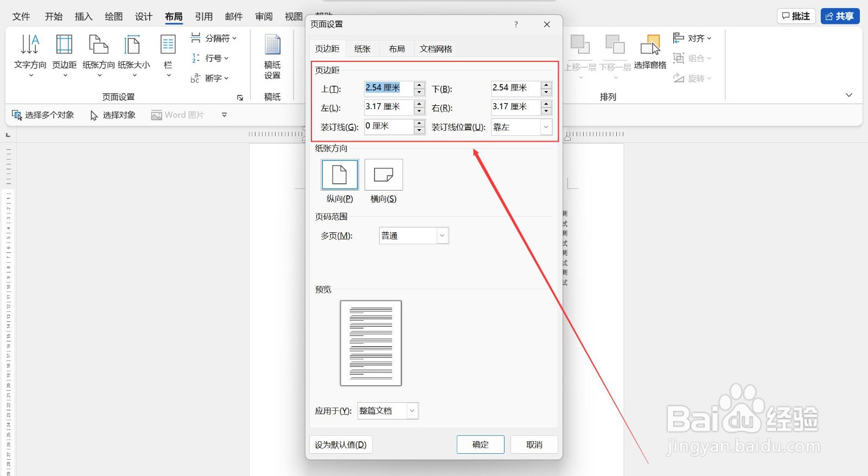Decrease the left margin with down stepper
This screenshot has height=476, width=868.
419,111
